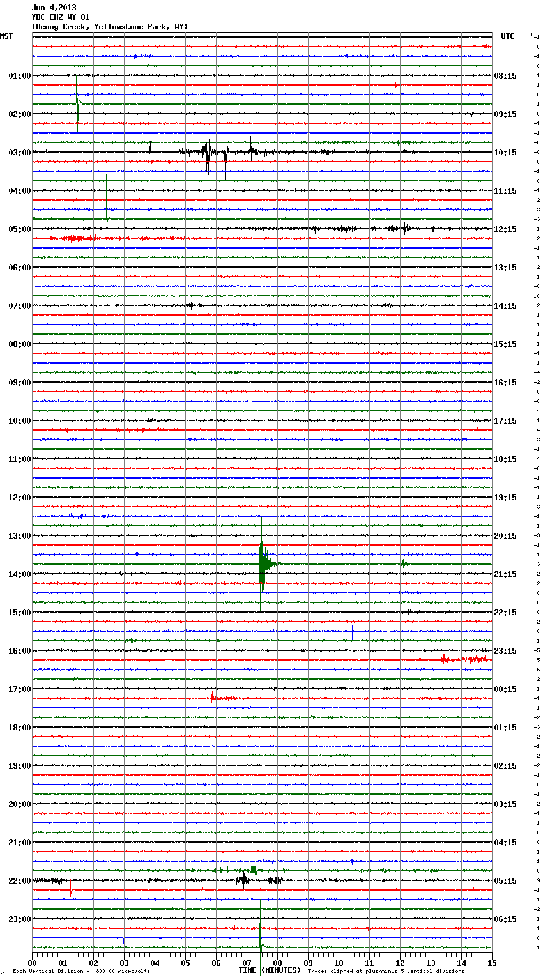
Task: Select the 20:00 MST time label
Action: 20,804
